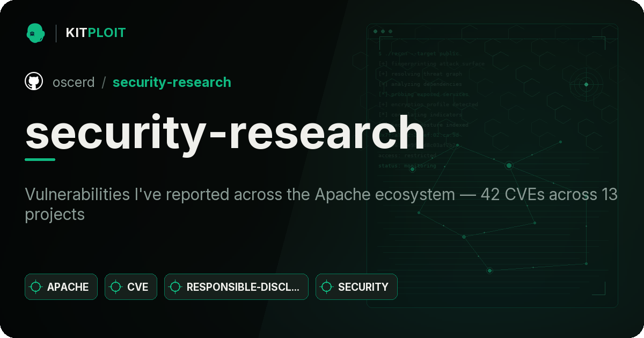This screenshot has width=644, height=338.
Task: Click the 'analyzing dependencies' terminal line
Action: coord(420,84)
